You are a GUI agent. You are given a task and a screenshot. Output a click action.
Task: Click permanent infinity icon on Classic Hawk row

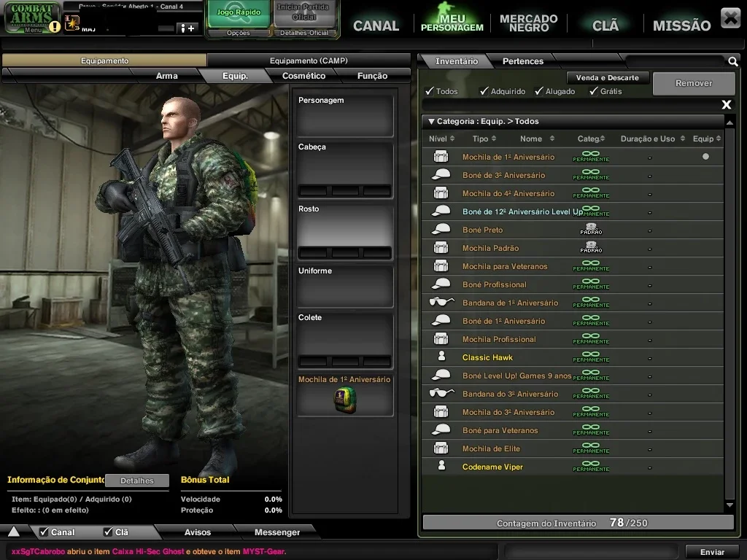click(x=591, y=357)
